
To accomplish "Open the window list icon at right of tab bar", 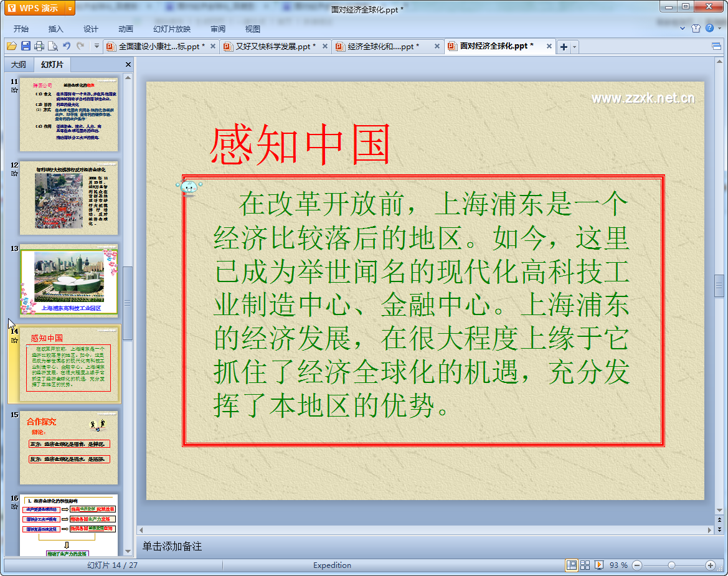I will [716, 46].
